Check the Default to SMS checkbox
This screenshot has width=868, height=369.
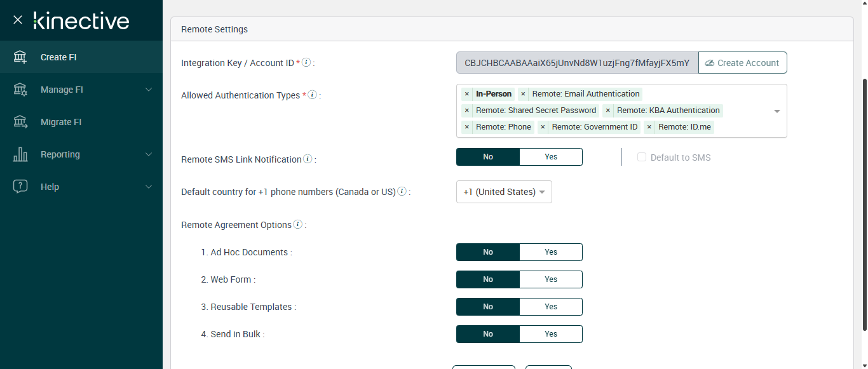(642, 157)
